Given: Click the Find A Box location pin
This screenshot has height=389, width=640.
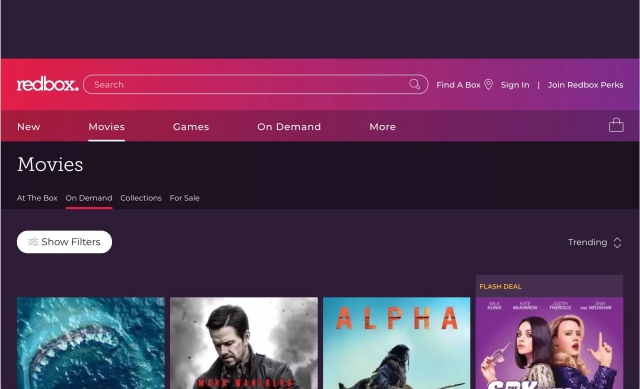Looking at the screenshot, I should [x=488, y=84].
